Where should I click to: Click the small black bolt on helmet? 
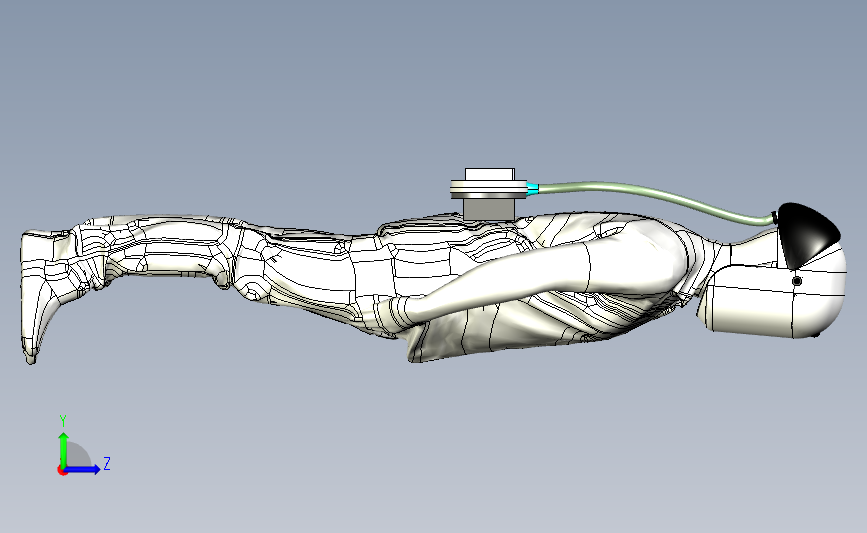pos(797,281)
